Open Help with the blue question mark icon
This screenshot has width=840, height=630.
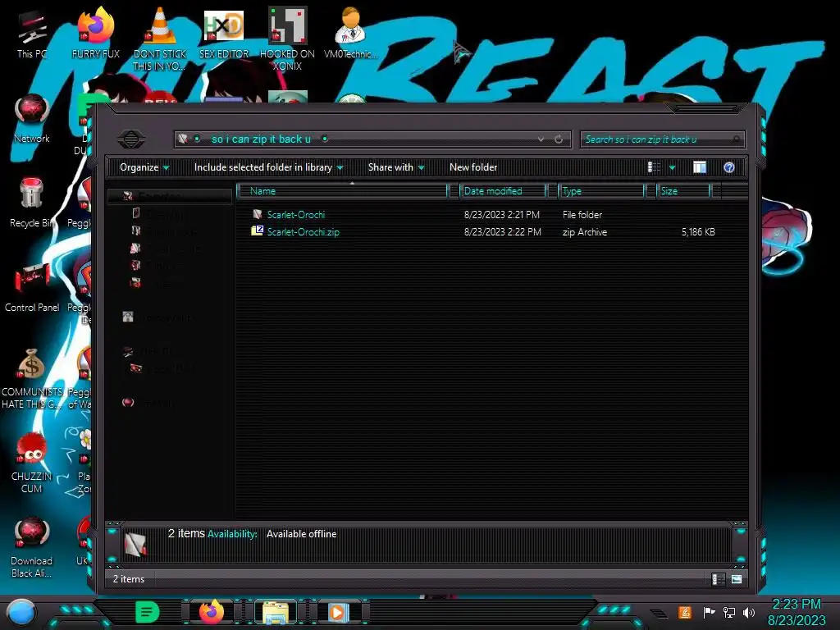click(728, 167)
